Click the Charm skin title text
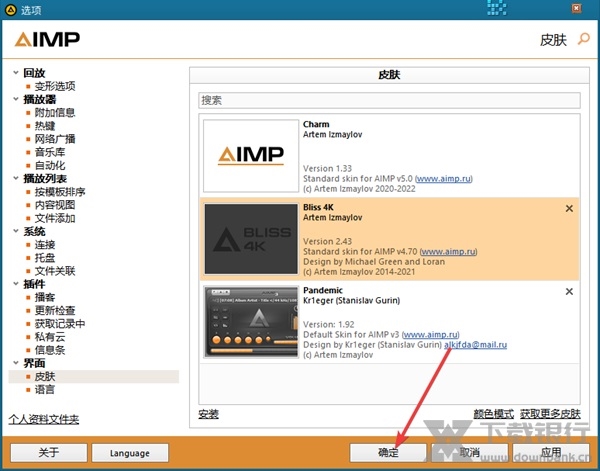The width and height of the screenshot is (600, 471). (x=316, y=124)
